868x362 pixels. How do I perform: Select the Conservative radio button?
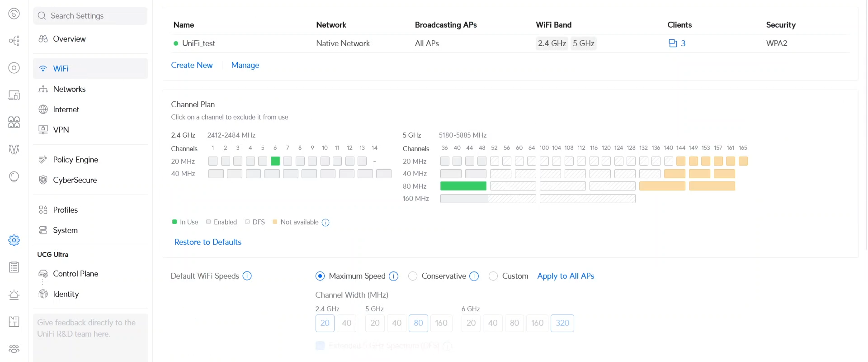[413, 276]
